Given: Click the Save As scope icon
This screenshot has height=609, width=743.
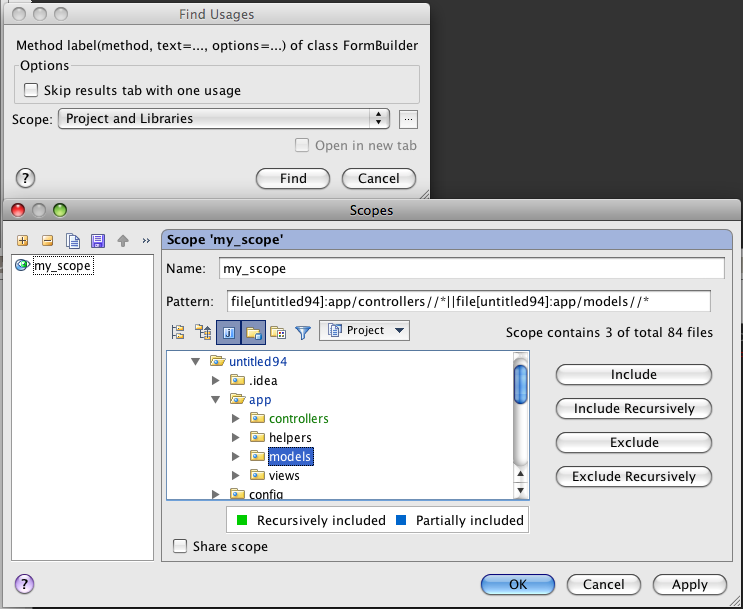Looking at the screenshot, I should point(98,241).
